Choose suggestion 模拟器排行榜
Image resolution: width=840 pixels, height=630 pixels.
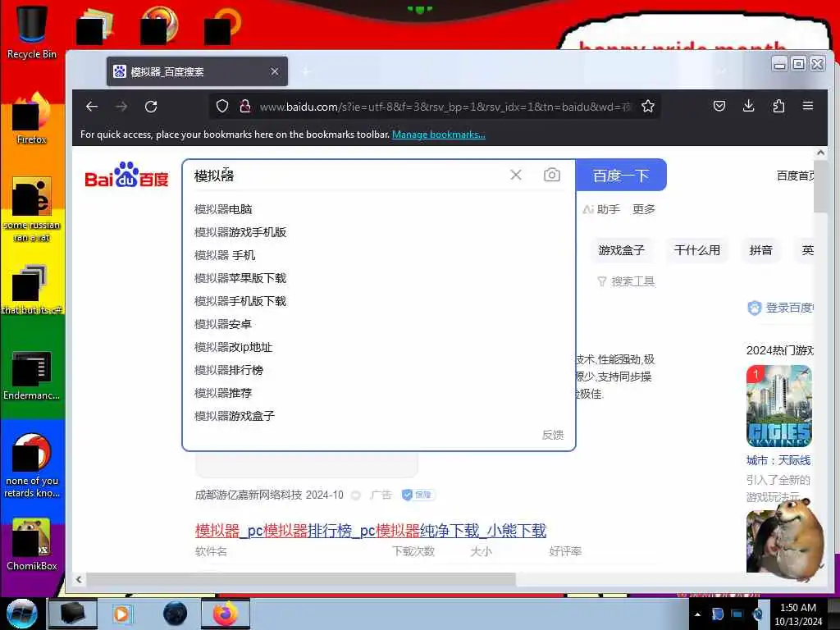pos(229,370)
